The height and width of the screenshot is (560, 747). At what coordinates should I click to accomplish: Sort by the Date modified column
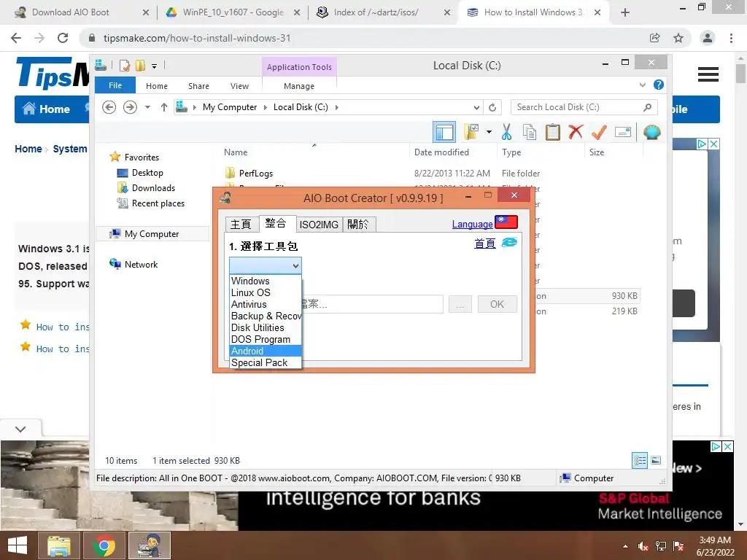[441, 152]
